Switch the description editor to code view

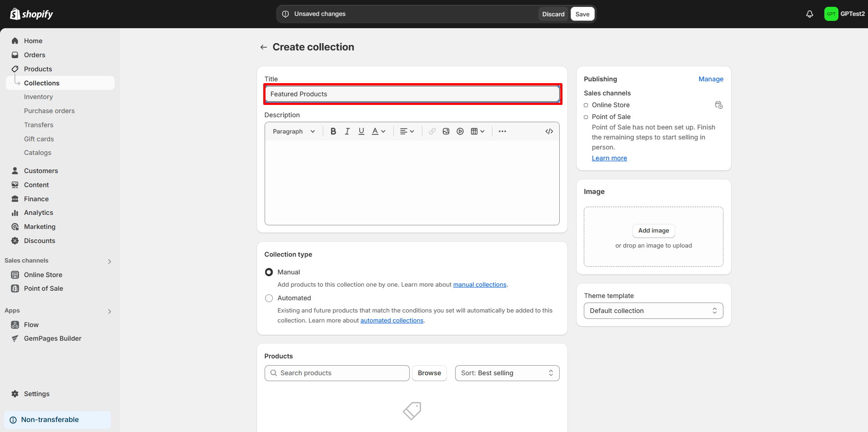(x=549, y=131)
